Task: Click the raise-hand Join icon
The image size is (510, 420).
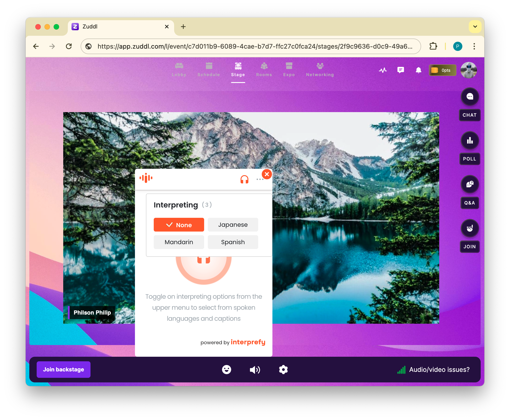Action: pos(469,228)
